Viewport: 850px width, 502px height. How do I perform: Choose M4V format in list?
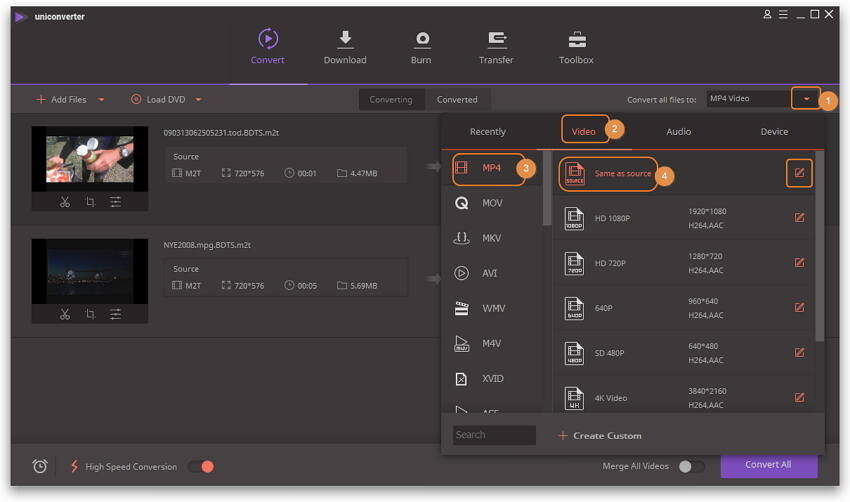[x=494, y=344]
